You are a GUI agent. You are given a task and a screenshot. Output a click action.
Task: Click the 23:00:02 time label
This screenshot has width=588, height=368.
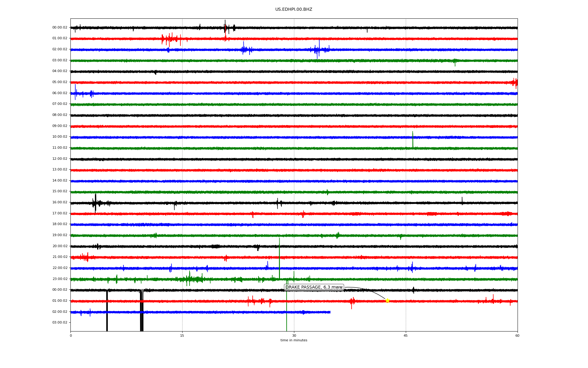[60, 279]
